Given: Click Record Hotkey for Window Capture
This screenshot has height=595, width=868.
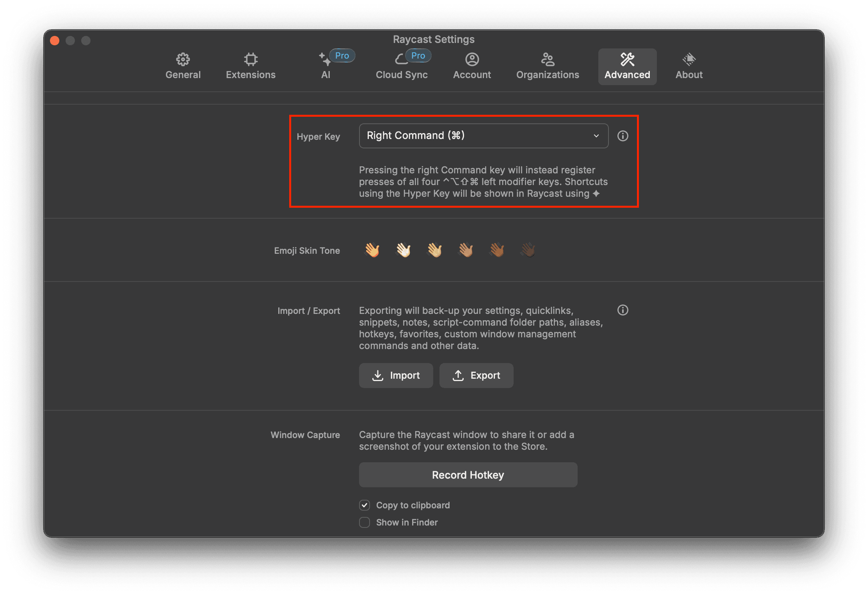Looking at the screenshot, I should pyautogui.click(x=468, y=475).
